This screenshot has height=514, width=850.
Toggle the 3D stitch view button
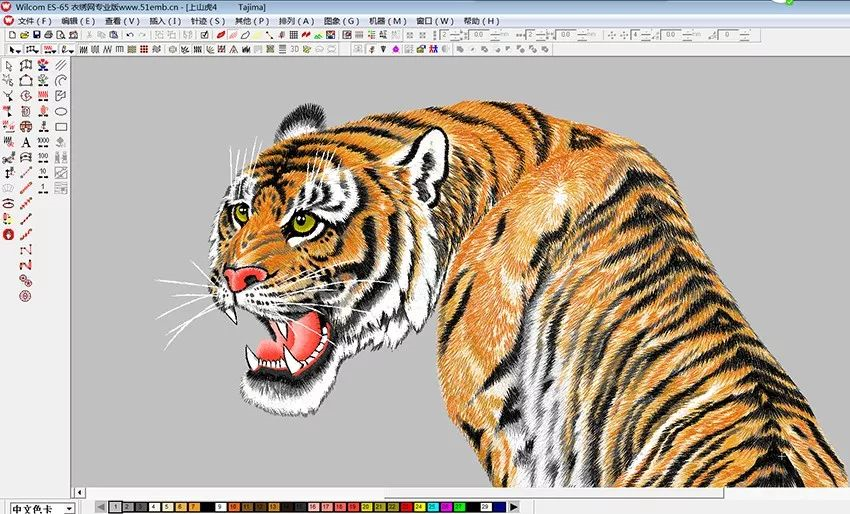tap(294, 49)
